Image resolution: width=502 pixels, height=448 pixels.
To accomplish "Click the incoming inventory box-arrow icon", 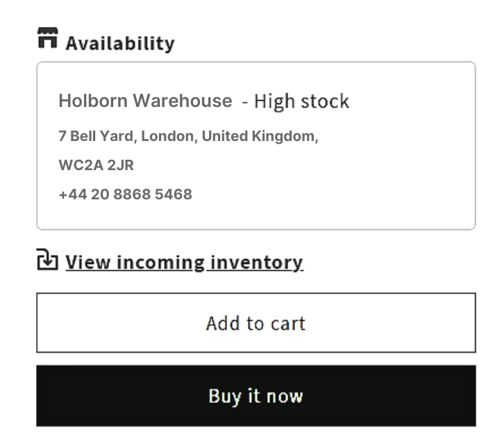I will tap(47, 260).
